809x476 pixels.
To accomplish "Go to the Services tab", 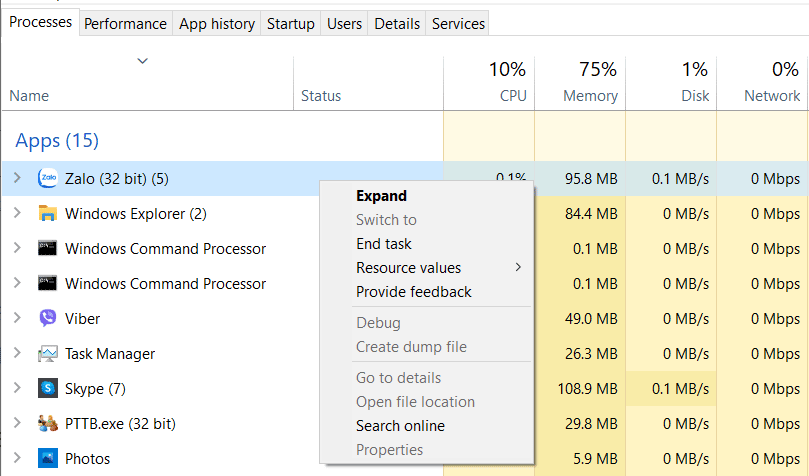I will tap(458, 23).
